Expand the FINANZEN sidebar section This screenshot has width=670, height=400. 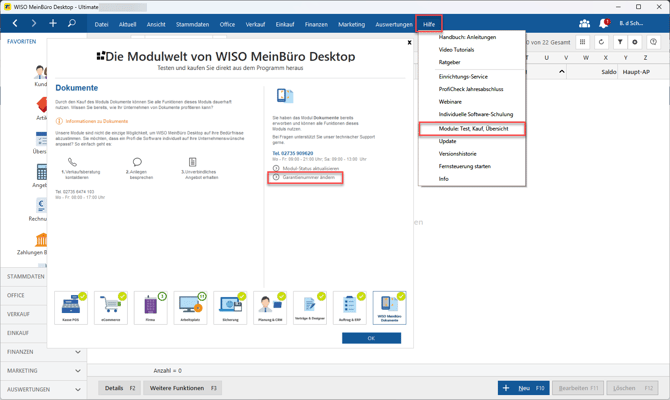click(77, 352)
